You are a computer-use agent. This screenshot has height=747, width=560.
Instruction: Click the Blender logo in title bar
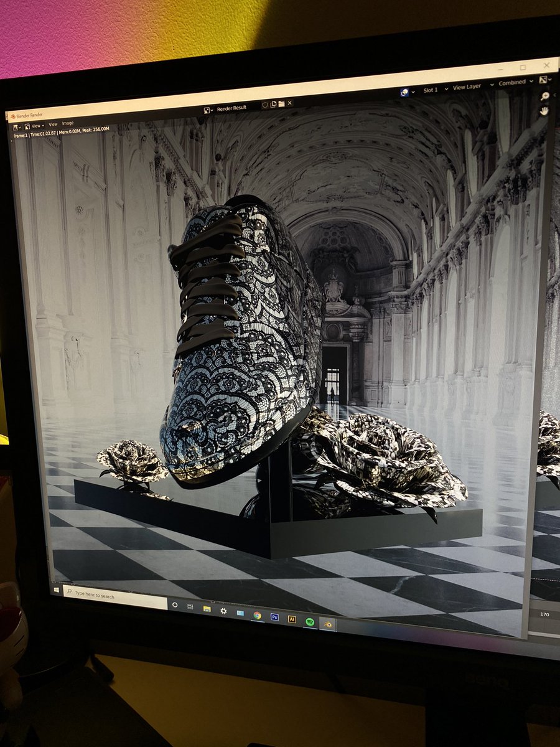click(12, 116)
